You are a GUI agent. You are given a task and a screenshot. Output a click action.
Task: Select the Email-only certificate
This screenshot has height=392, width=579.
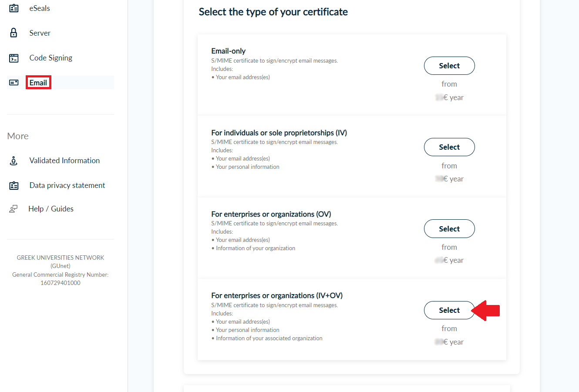[x=449, y=66]
